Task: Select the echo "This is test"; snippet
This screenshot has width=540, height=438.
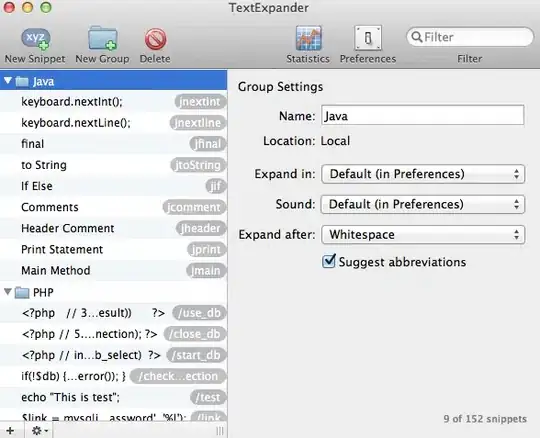Action: click(114, 397)
